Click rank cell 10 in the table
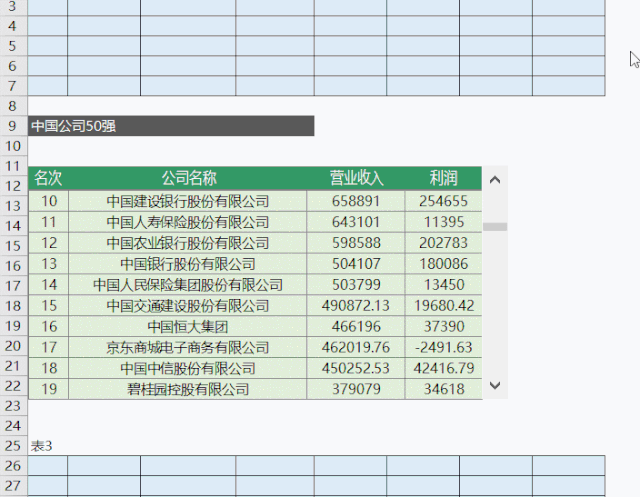The height and width of the screenshot is (497, 640). pyautogui.click(x=49, y=201)
